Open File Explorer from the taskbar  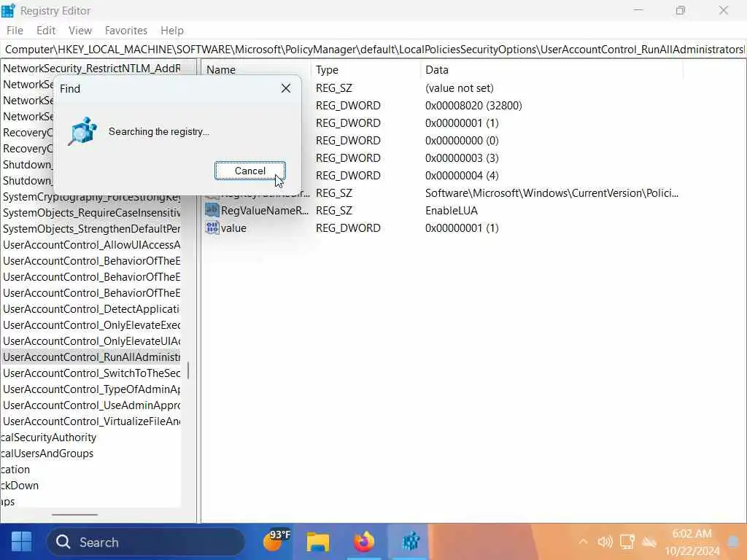318,542
